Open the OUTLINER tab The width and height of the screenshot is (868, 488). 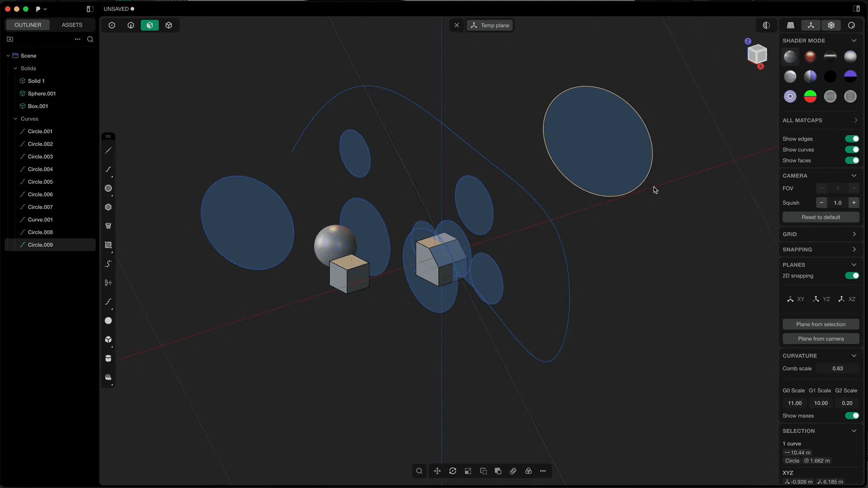(x=28, y=25)
